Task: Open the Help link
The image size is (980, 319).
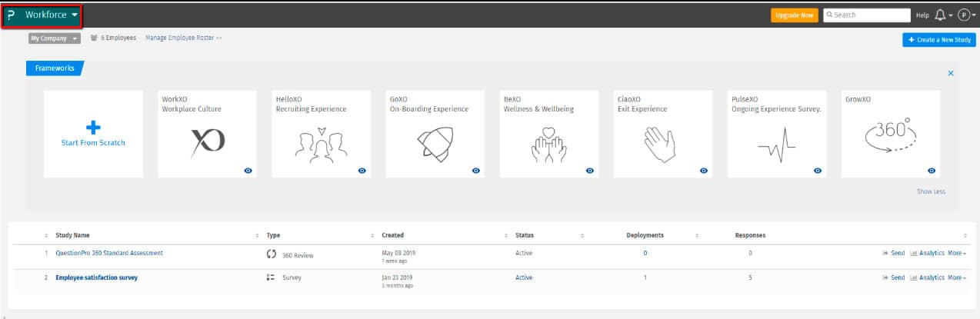Action: tap(923, 15)
